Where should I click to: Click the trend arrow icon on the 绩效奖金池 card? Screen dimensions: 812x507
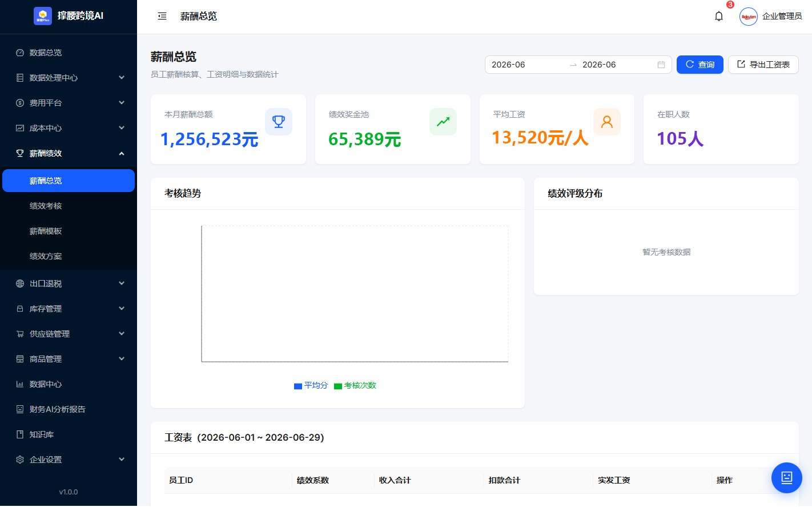(x=443, y=122)
